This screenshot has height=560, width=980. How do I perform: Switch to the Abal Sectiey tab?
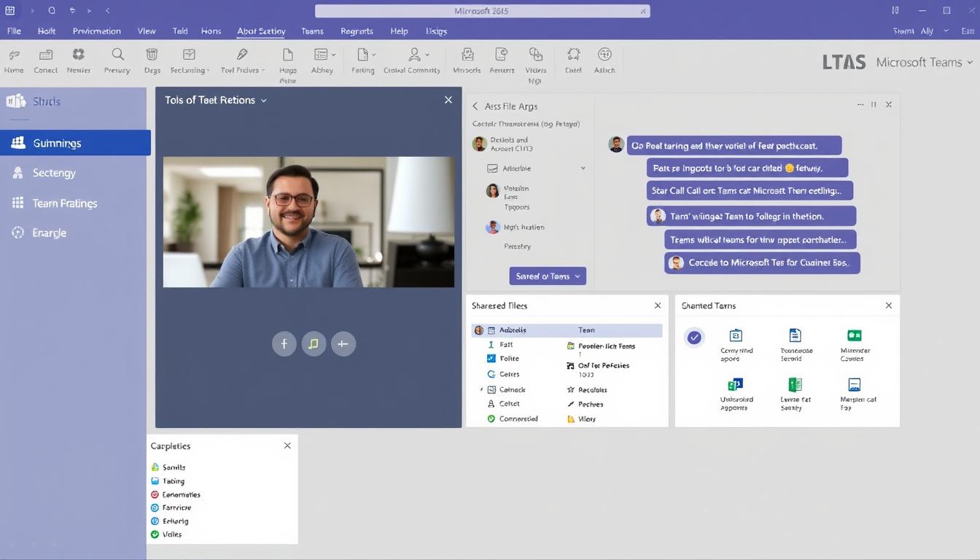coord(261,31)
